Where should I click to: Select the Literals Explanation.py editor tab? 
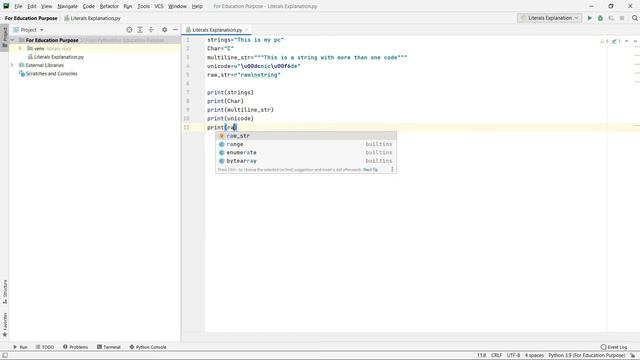217,30
